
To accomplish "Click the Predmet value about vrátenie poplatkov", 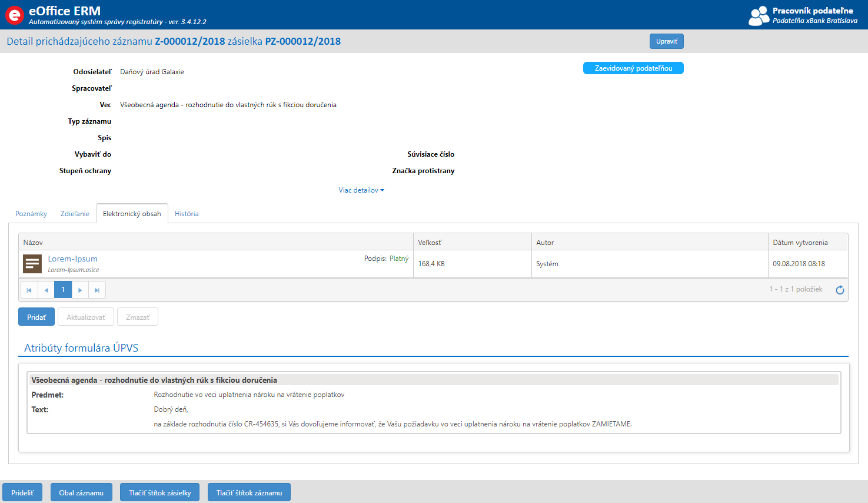I will (249, 395).
